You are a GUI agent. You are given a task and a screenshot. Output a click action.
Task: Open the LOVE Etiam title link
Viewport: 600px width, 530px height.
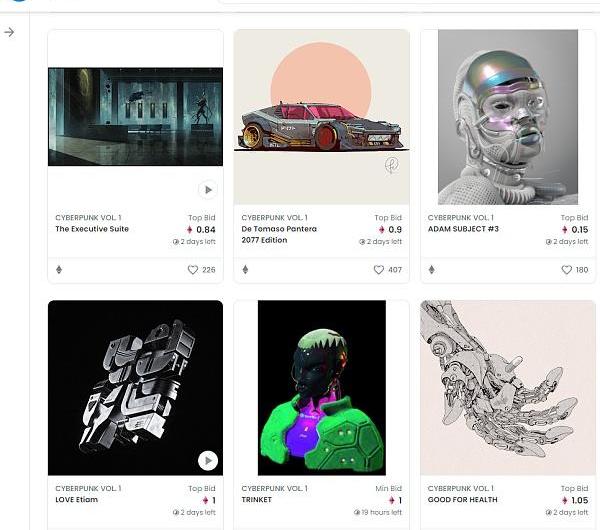pyautogui.click(x=77, y=500)
